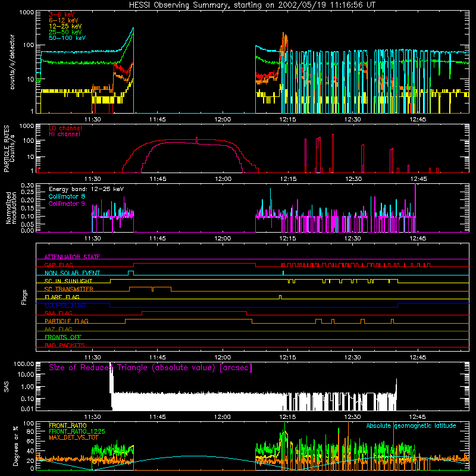The height and width of the screenshot is (476, 476).
Task: Click the "SAS" axis label
Action: pyautogui.click(x=6, y=387)
